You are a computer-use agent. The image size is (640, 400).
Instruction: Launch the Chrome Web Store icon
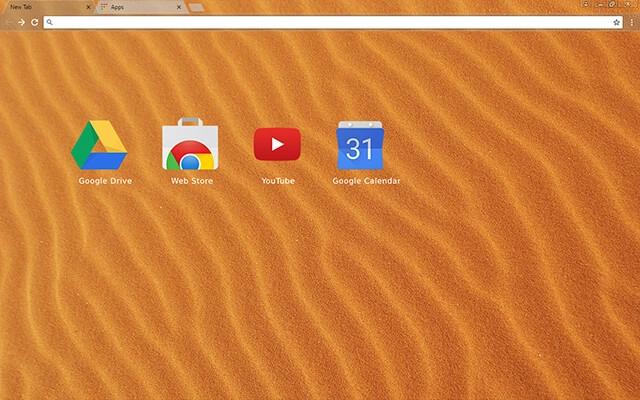190,144
